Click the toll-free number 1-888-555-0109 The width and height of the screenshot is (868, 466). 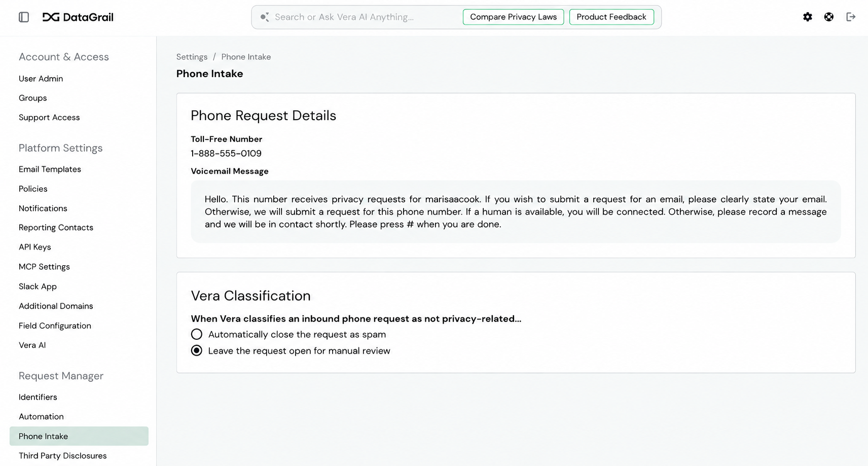[x=226, y=153]
